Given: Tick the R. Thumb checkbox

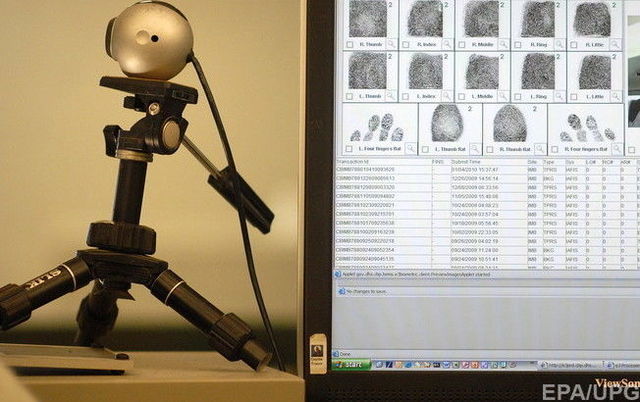Looking at the screenshot, I should click(x=349, y=44).
